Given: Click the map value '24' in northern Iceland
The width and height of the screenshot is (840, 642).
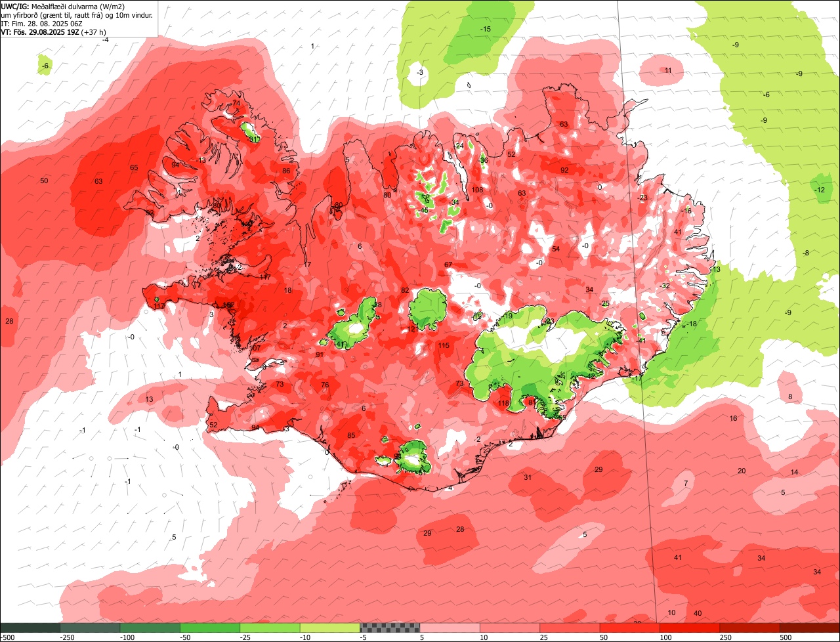Looking at the screenshot, I should point(459,146).
